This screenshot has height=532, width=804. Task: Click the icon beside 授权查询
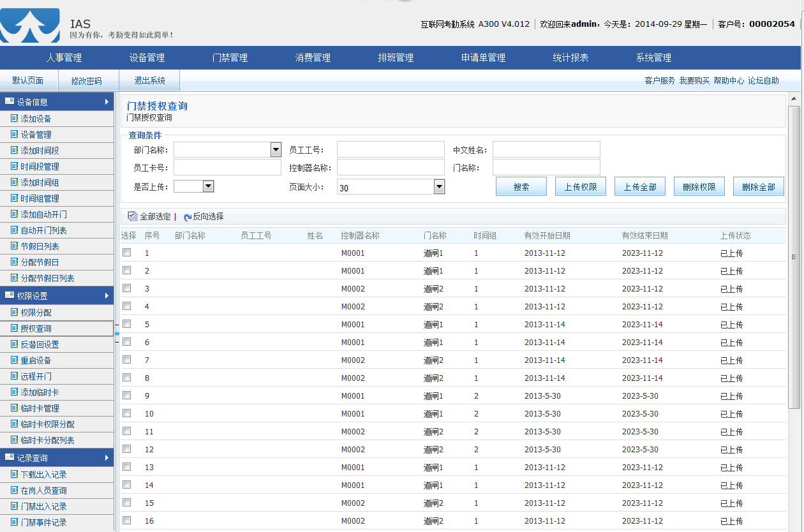click(14, 328)
